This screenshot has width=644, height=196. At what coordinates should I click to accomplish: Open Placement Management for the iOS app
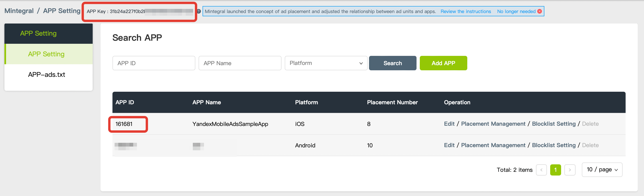[x=493, y=124]
